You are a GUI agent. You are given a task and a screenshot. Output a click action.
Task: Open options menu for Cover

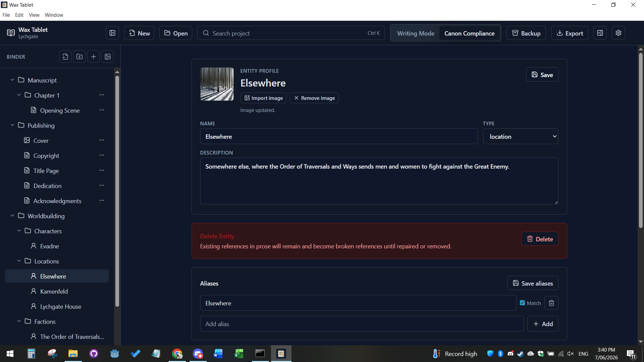102,140
